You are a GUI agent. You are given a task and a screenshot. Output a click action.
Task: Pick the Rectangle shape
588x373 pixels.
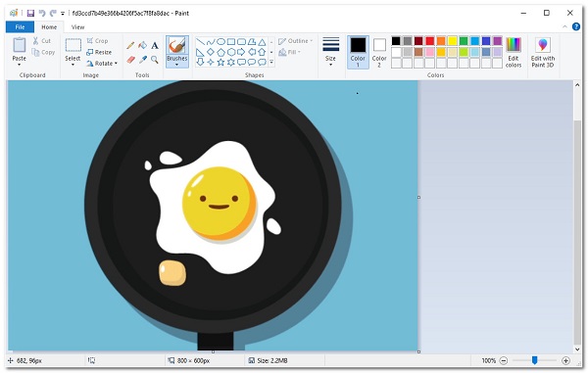click(231, 42)
